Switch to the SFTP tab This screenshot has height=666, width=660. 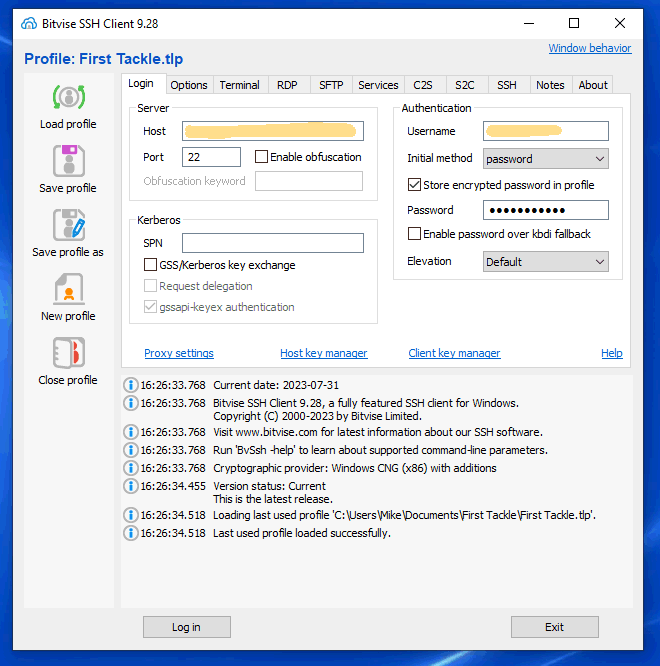331,85
